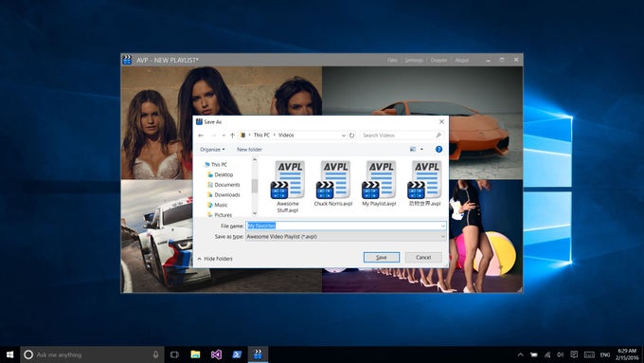Select the Chuck Norris.avpl file icon

click(x=333, y=184)
